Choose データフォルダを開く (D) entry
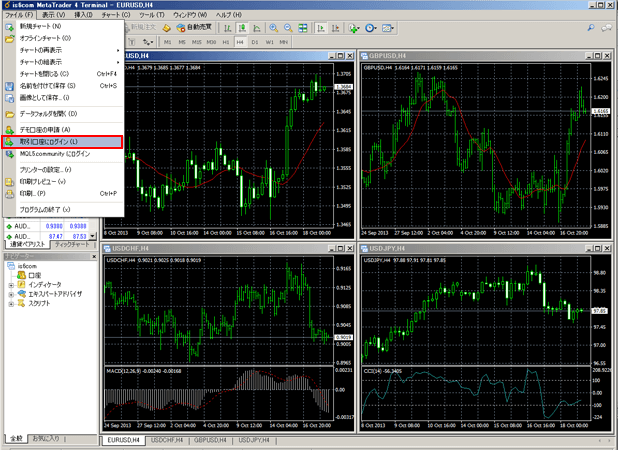The width and height of the screenshot is (618, 450). (63, 114)
